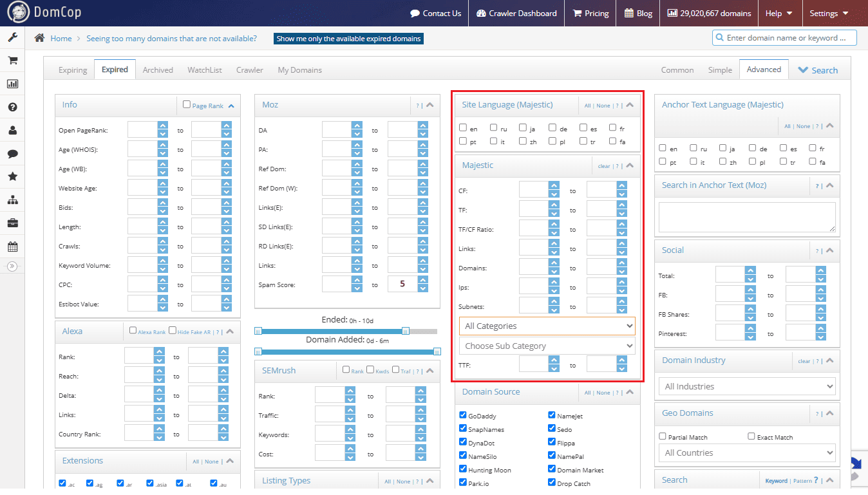
Task: Click the Moz panel help question mark
Action: (417, 106)
